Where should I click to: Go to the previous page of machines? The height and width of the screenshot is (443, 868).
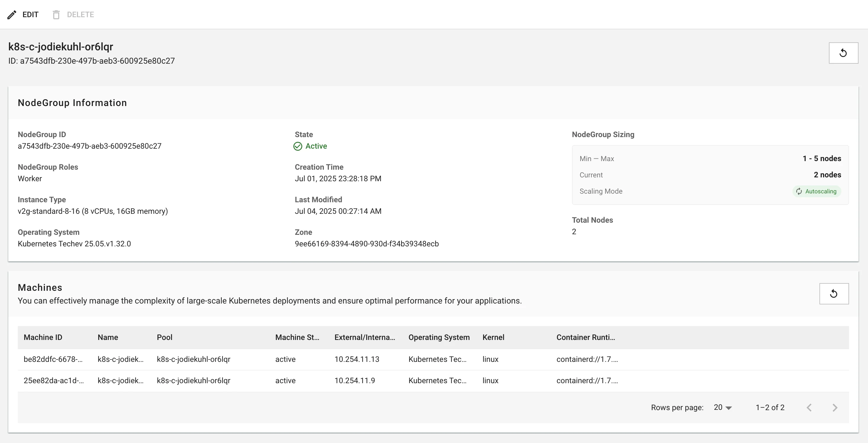809,407
